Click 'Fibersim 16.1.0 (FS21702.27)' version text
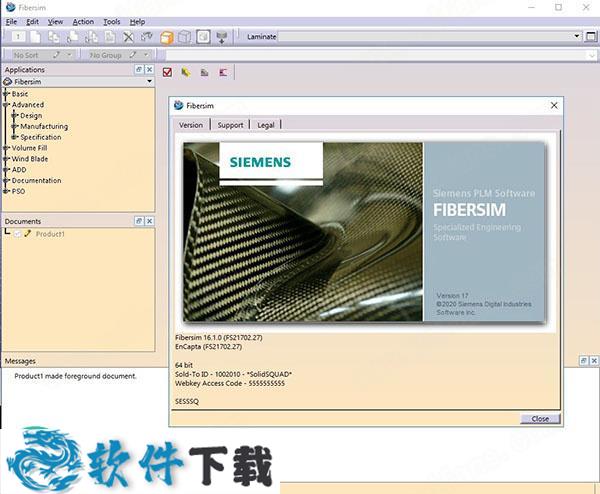The width and height of the screenshot is (600, 494). (219, 337)
